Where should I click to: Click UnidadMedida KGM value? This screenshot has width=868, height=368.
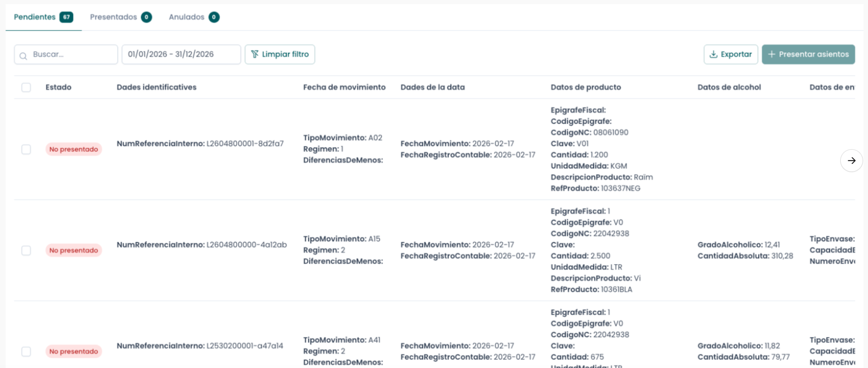(619, 166)
